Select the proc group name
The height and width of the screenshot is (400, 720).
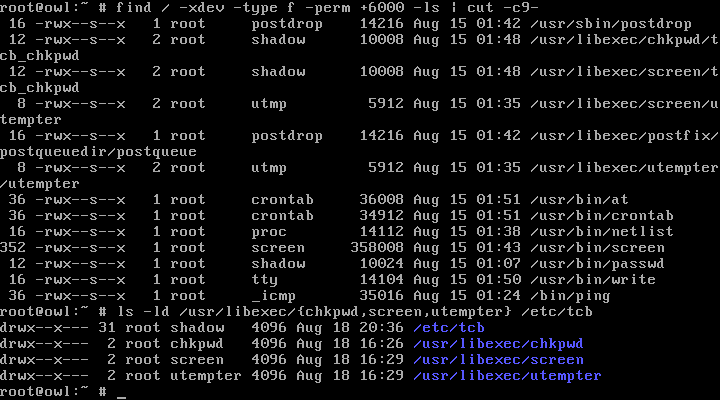[268, 231]
